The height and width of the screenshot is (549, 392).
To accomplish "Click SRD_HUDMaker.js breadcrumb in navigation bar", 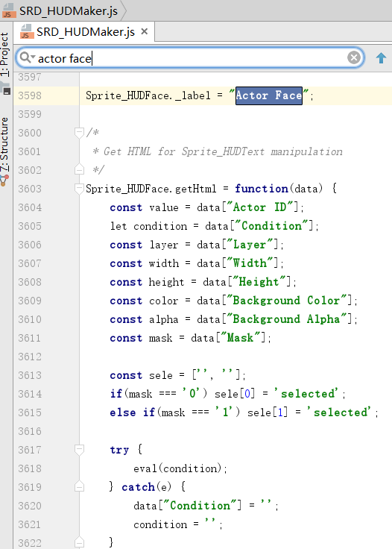I will (x=68, y=11).
